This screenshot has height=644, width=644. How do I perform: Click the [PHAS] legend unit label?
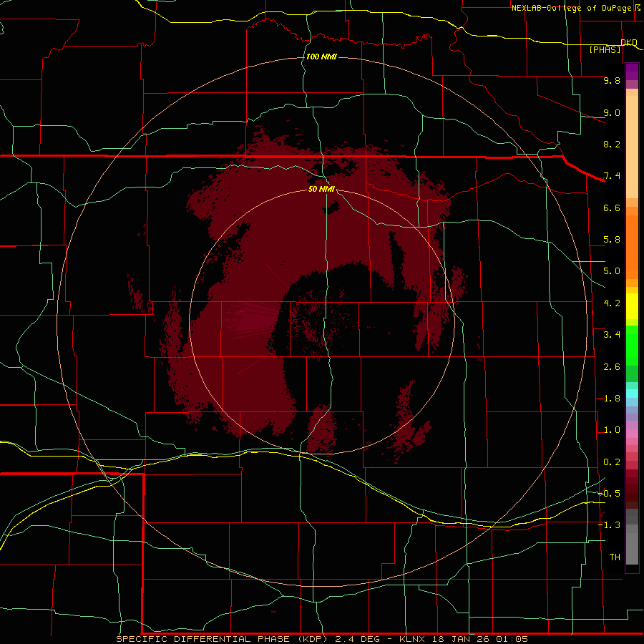pyautogui.click(x=605, y=49)
